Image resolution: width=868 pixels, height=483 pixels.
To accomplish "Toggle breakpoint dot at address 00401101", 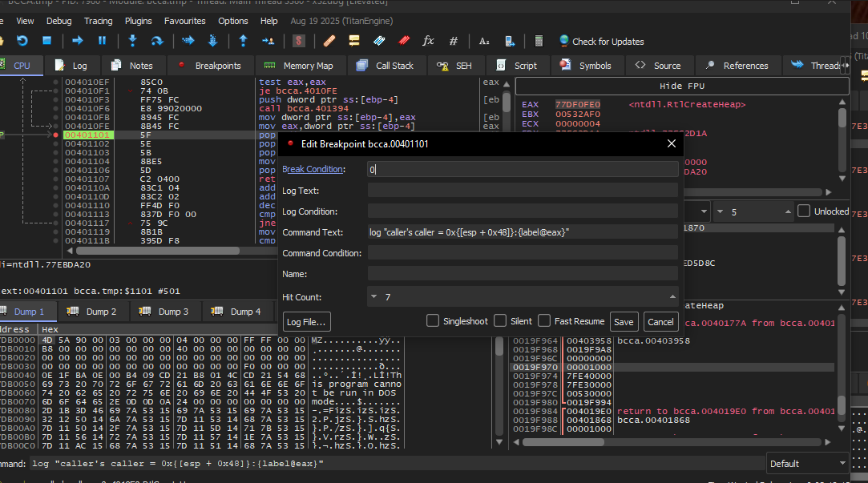I will (56, 135).
